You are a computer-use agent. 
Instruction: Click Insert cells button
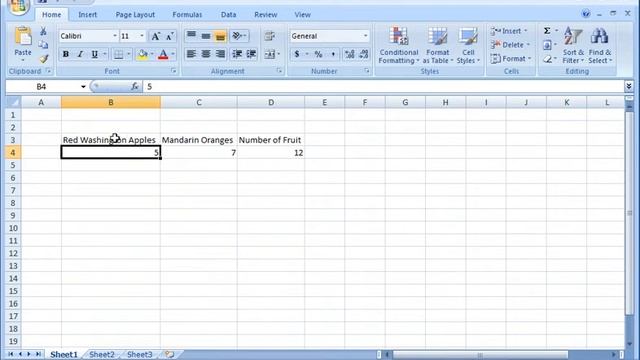[x=509, y=31]
